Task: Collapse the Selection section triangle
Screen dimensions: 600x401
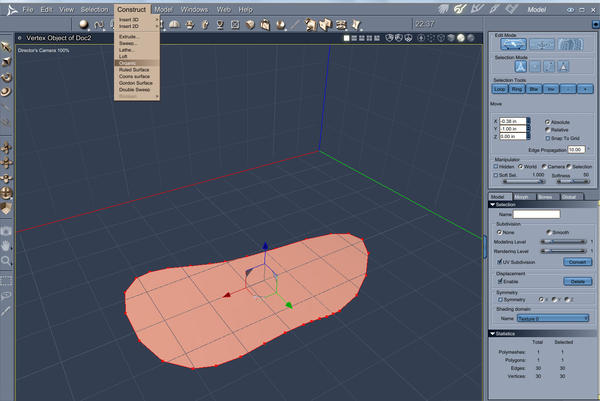Action: pos(492,205)
